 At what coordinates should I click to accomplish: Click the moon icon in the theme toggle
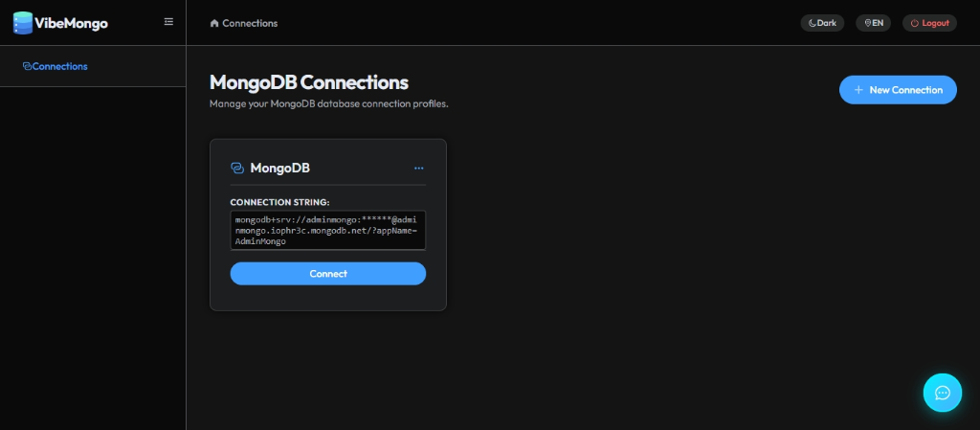[813, 23]
